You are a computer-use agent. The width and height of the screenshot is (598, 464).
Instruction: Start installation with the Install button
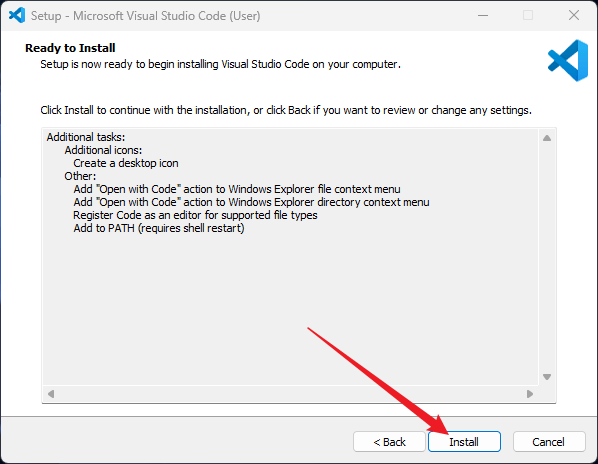(464, 442)
